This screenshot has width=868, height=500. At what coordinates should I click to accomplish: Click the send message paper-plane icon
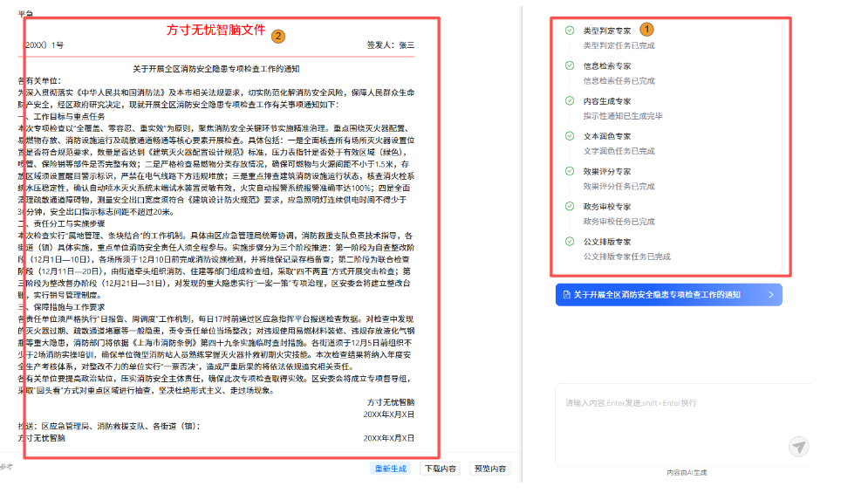(797, 447)
